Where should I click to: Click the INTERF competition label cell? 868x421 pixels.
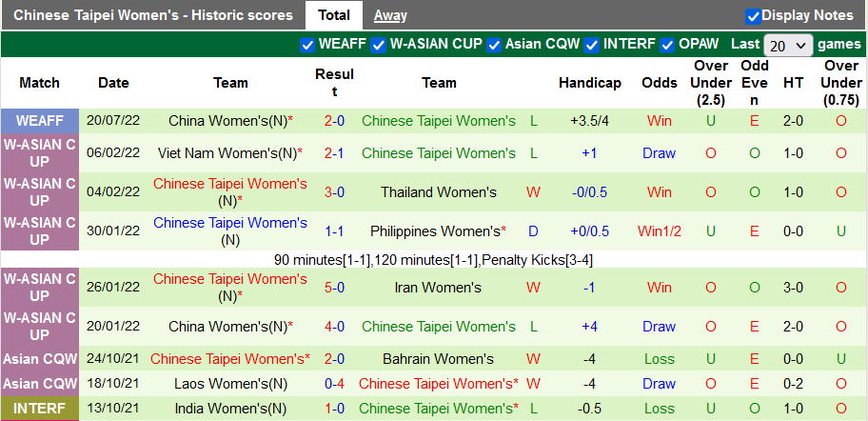tap(40, 409)
